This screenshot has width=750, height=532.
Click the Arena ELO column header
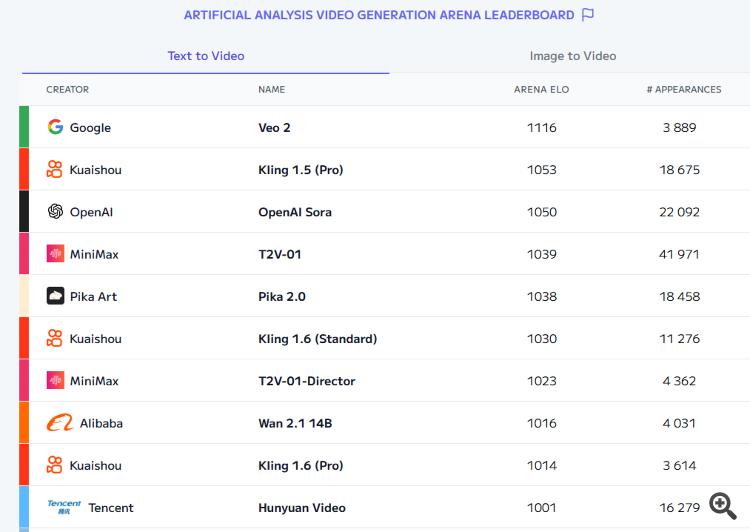point(541,90)
